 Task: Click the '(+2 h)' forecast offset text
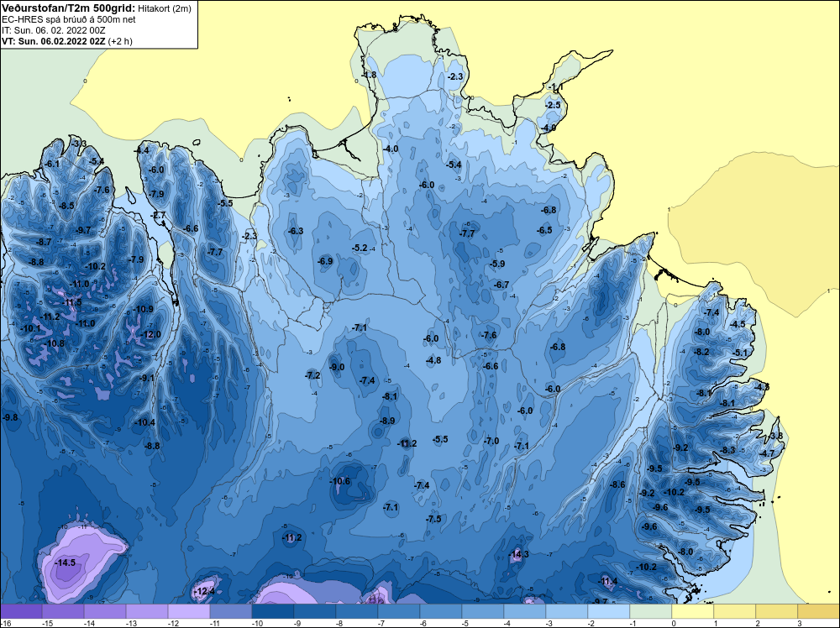pos(120,40)
